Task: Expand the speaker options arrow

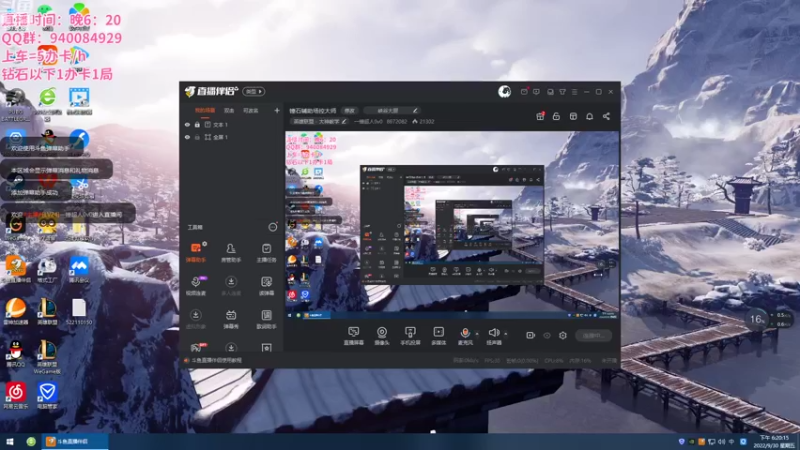Action: tap(506, 334)
